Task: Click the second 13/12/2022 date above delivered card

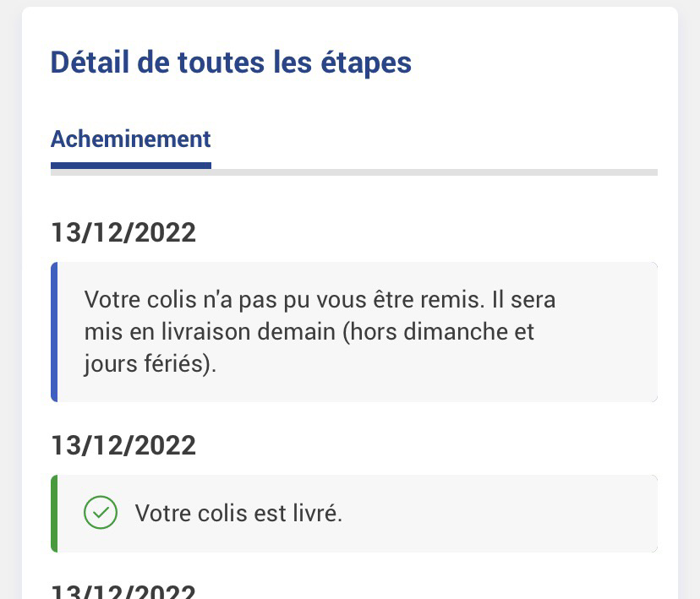Action: point(123,445)
